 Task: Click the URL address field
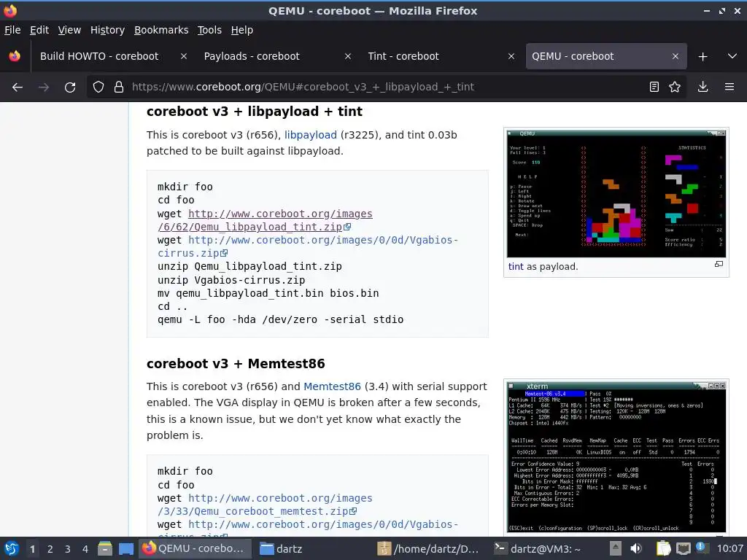pyautogui.click(x=386, y=87)
